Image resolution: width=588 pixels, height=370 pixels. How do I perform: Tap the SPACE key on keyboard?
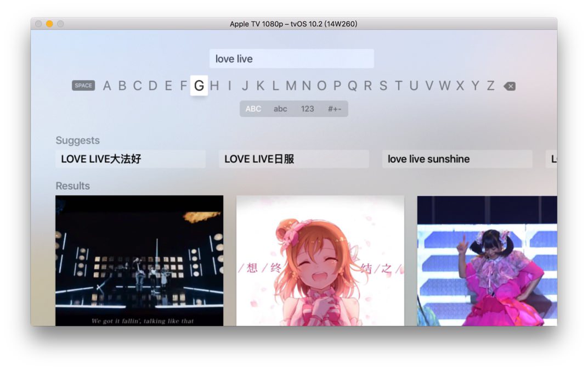point(83,86)
